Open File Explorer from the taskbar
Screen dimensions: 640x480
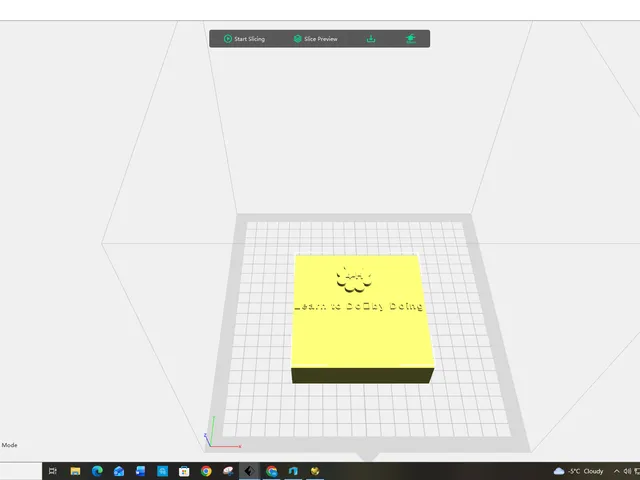point(75,471)
